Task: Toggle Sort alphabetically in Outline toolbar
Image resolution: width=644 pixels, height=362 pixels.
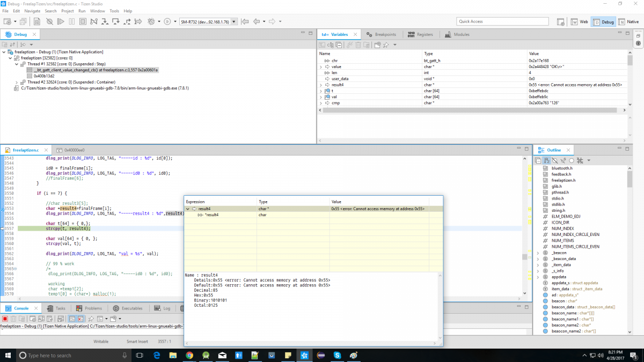Action: tap(546, 160)
